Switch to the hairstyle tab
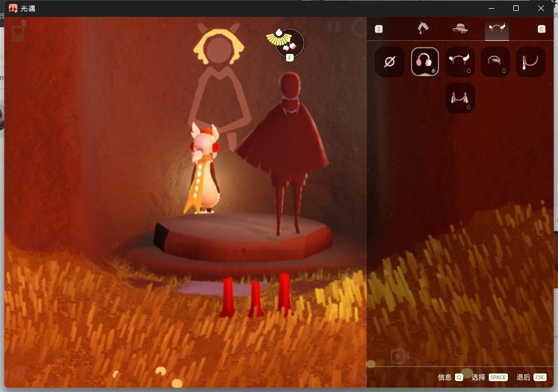The height and width of the screenshot is (392, 558). (423, 28)
